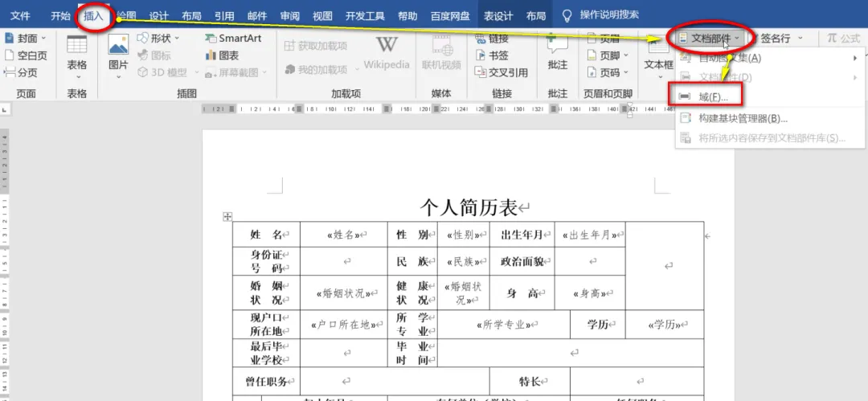Switch to the 插入 insert tab
Viewport: 868px width, 401px height.
(x=93, y=16)
